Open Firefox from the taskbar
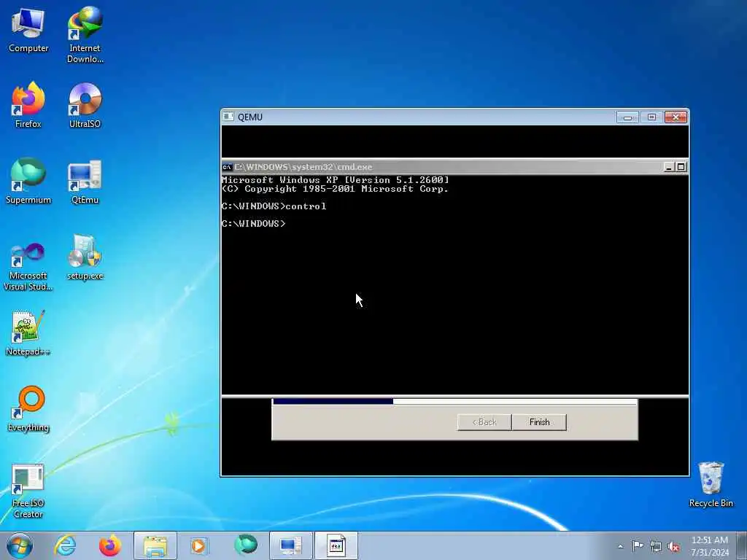The height and width of the screenshot is (560, 747). tap(110, 545)
